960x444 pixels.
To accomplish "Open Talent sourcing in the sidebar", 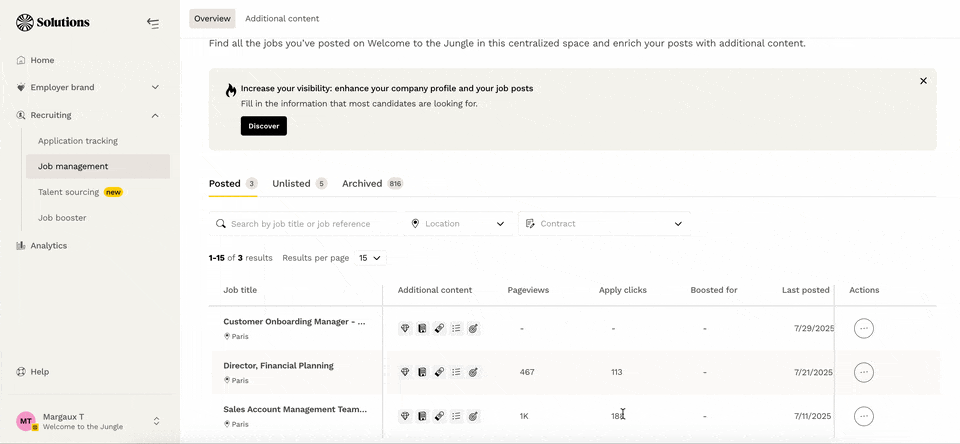I will (x=69, y=192).
